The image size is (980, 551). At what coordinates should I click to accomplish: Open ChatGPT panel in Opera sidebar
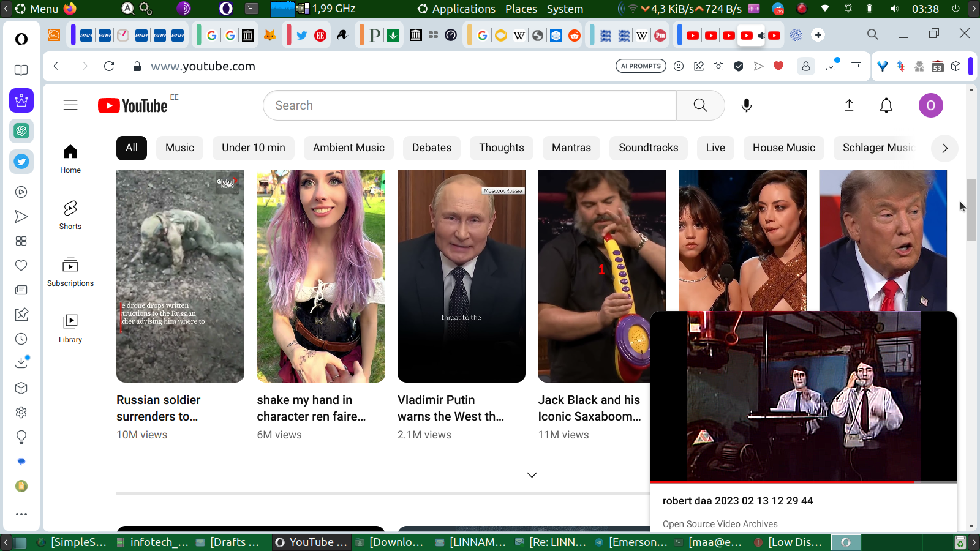coord(21,130)
